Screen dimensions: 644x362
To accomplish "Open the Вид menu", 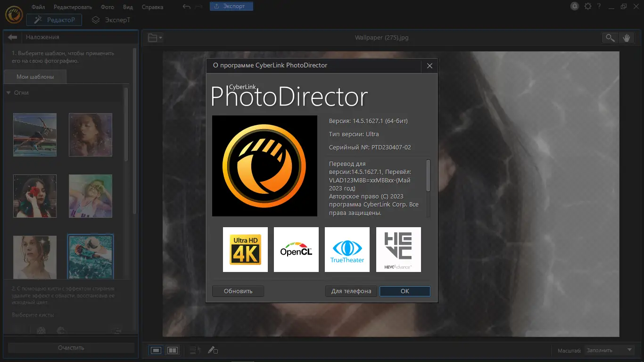I will [128, 7].
